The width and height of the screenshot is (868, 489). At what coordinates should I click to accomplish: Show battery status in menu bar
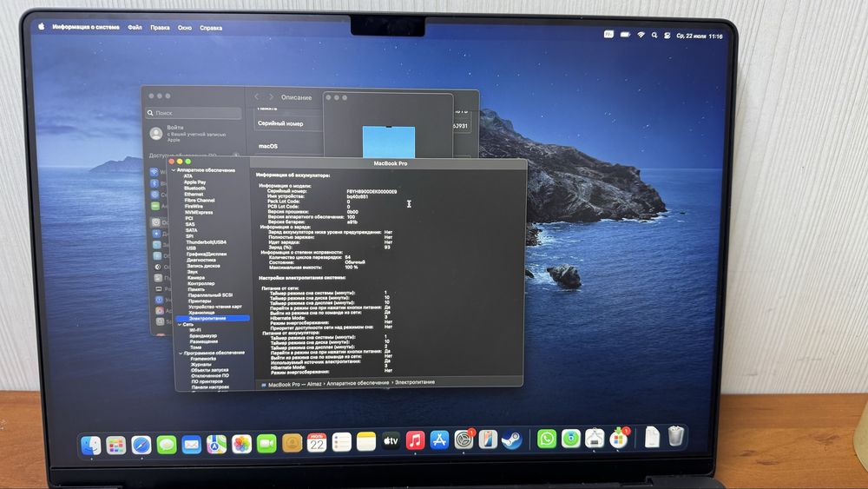[626, 35]
